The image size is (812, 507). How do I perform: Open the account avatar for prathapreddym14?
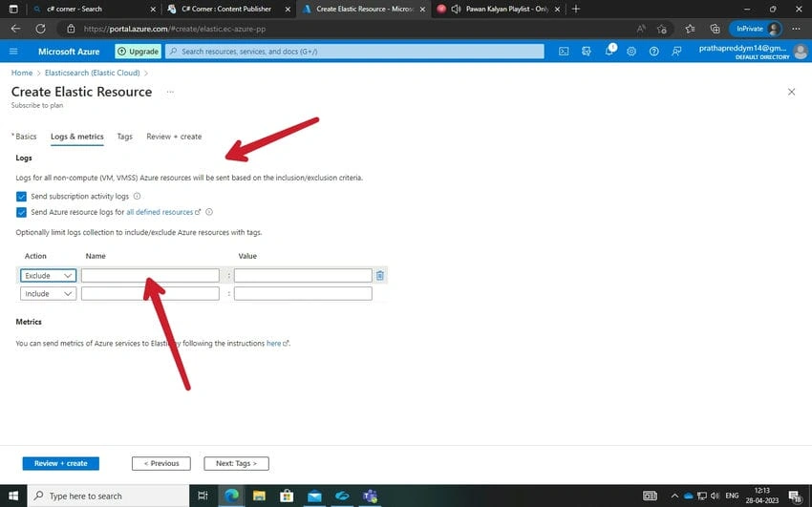[x=801, y=52]
